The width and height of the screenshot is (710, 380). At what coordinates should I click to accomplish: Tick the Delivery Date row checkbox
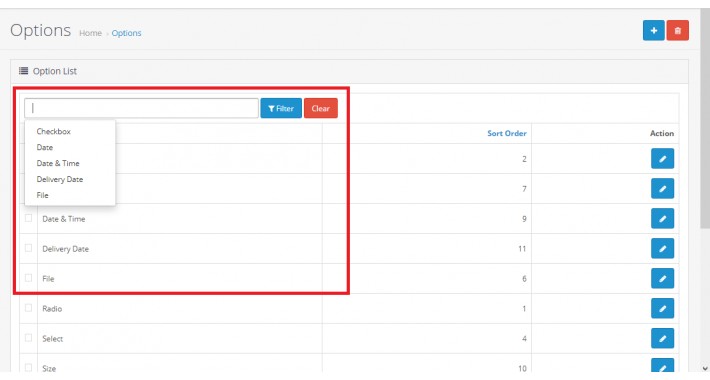(x=29, y=248)
